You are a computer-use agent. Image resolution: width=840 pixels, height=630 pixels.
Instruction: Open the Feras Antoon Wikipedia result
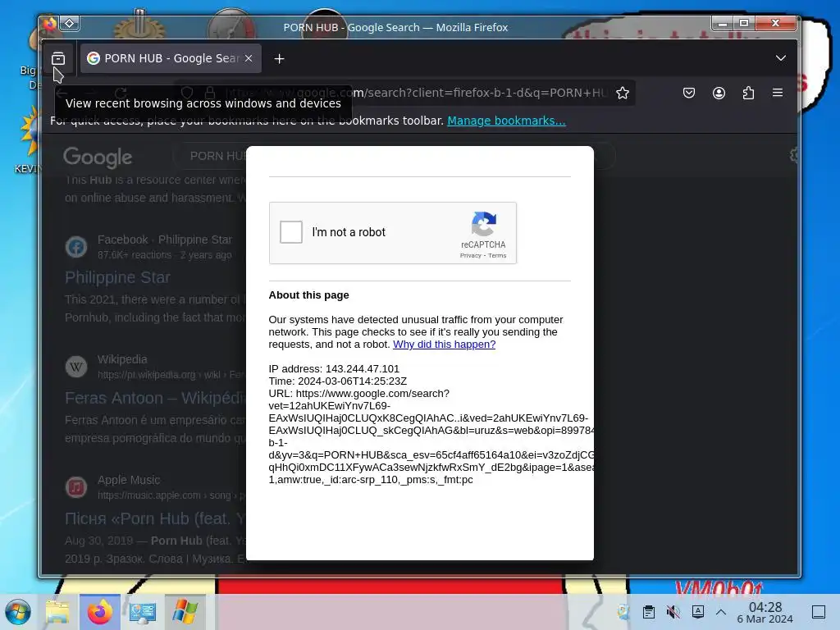(x=155, y=398)
